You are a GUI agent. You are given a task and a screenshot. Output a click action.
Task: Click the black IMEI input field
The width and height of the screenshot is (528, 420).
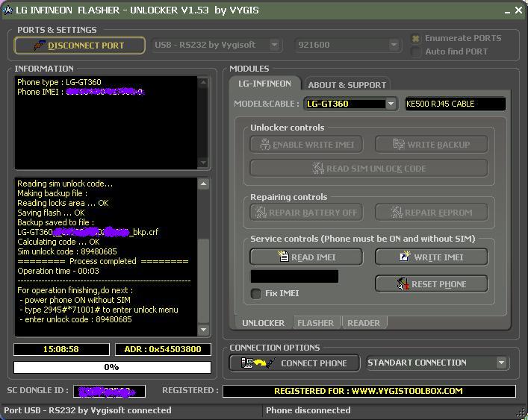coord(294,277)
